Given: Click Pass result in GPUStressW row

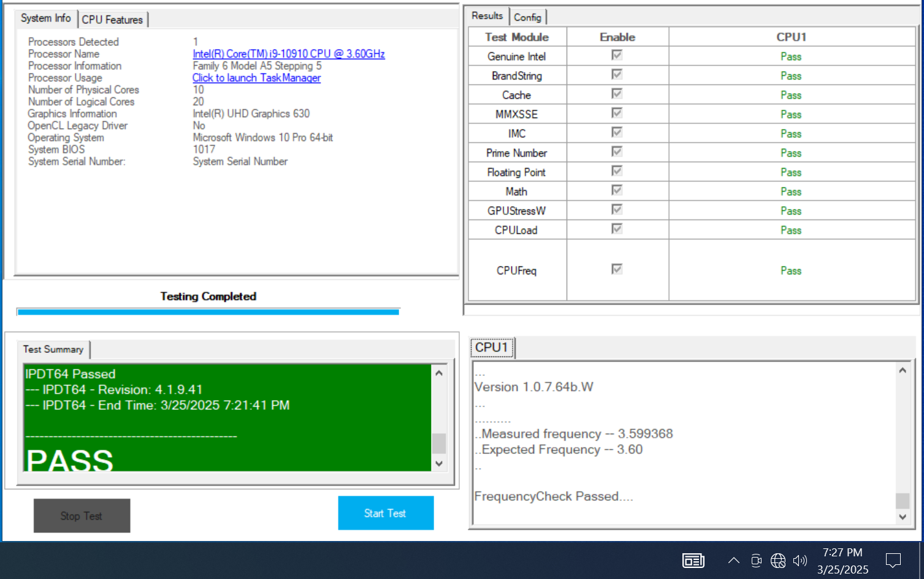Looking at the screenshot, I should (x=791, y=211).
